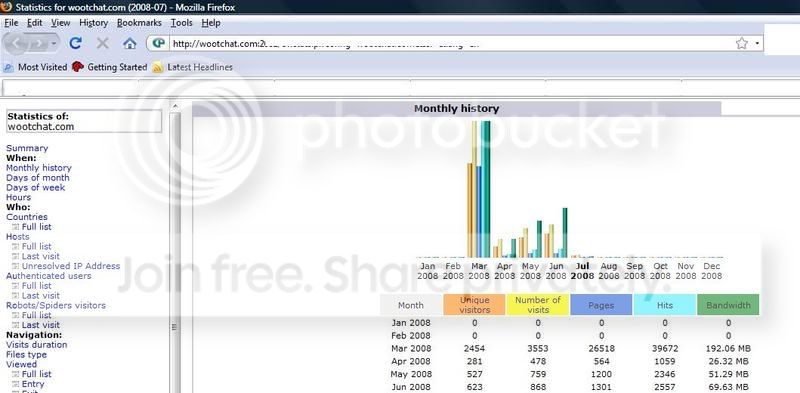This screenshot has height=393, width=800.
Task: Open Full list under Authenticated users
Action: (x=36, y=286)
